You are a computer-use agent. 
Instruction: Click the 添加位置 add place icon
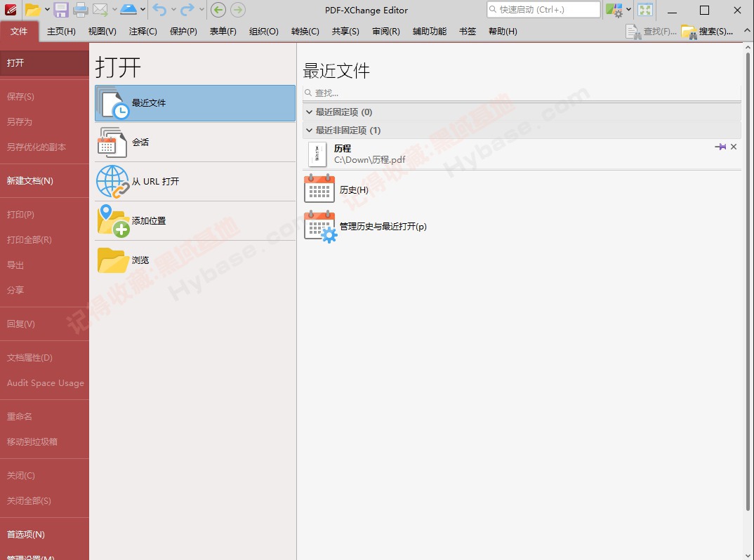(113, 220)
